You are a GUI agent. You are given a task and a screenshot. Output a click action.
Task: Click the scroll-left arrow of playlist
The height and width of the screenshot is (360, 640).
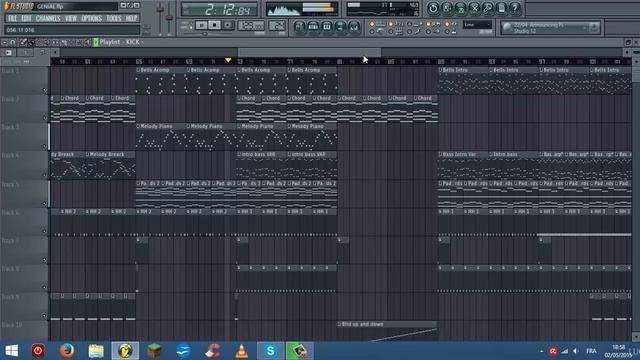(x=55, y=52)
